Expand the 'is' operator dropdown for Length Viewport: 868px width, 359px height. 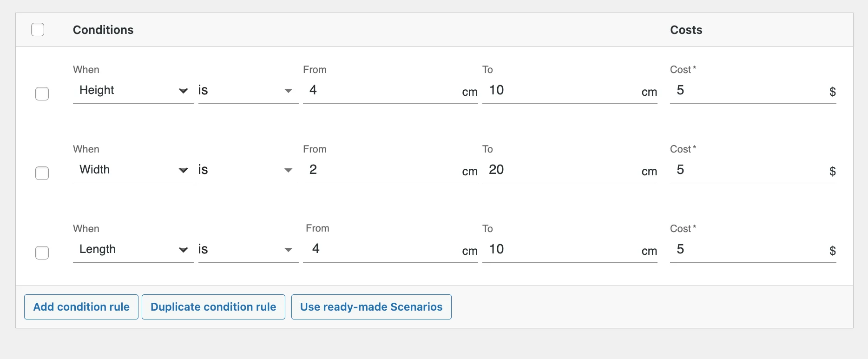click(248, 250)
